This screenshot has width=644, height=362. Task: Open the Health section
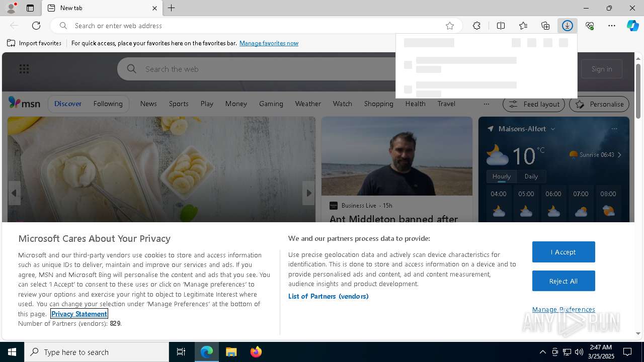click(x=415, y=104)
